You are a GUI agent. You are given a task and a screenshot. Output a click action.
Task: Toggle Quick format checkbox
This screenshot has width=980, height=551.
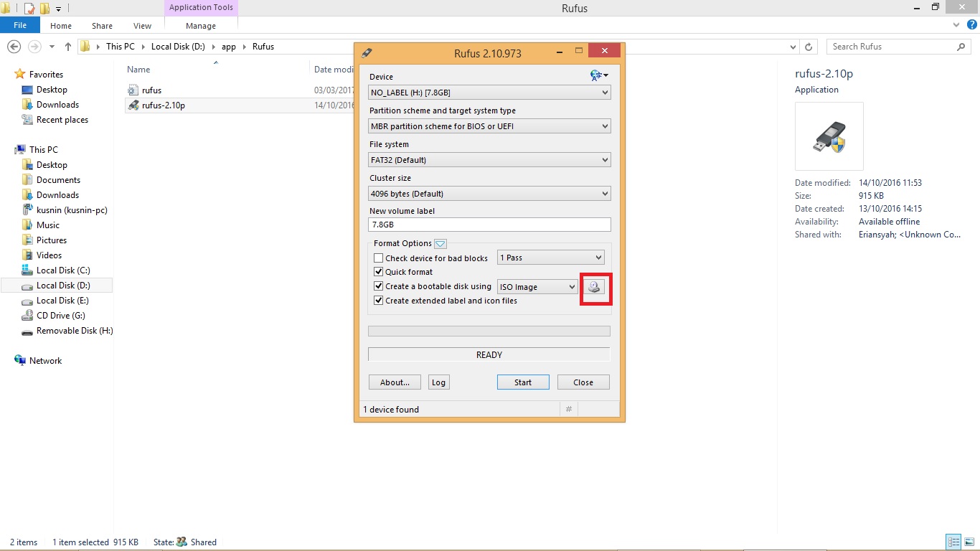(x=379, y=272)
